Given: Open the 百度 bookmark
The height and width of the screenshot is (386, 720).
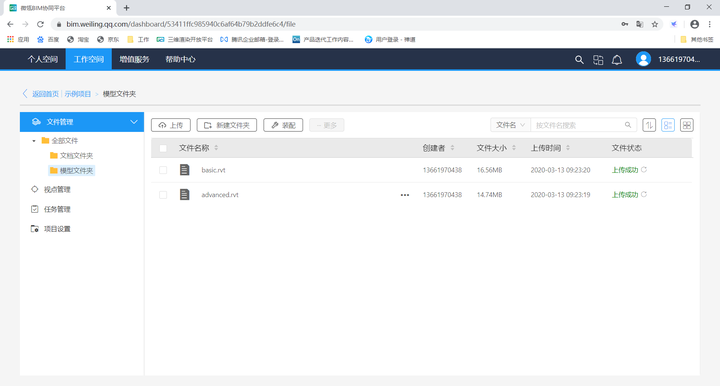Looking at the screenshot, I should (48, 39).
